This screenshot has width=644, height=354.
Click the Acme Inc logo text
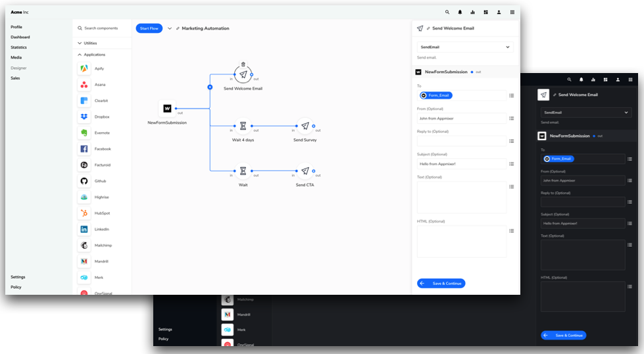point(19,13)
